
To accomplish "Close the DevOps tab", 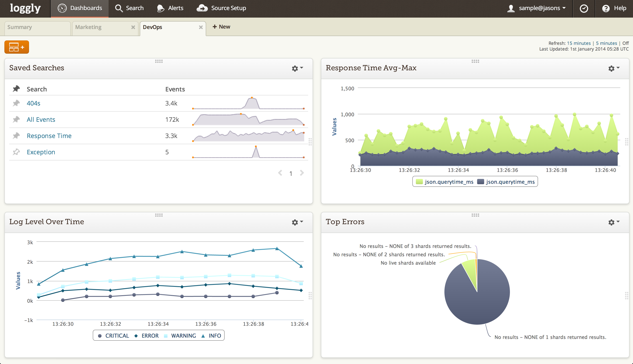I will (201, 27).
